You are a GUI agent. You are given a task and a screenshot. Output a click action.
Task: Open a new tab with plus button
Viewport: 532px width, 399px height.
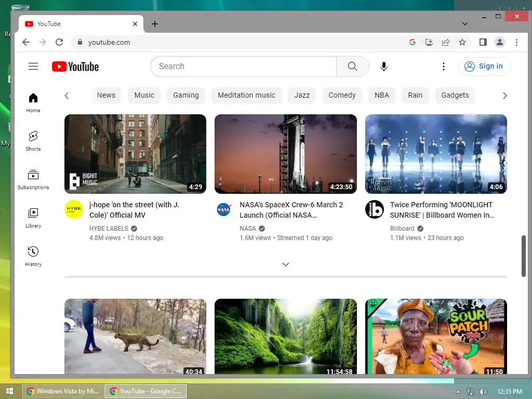coord(155,24)
